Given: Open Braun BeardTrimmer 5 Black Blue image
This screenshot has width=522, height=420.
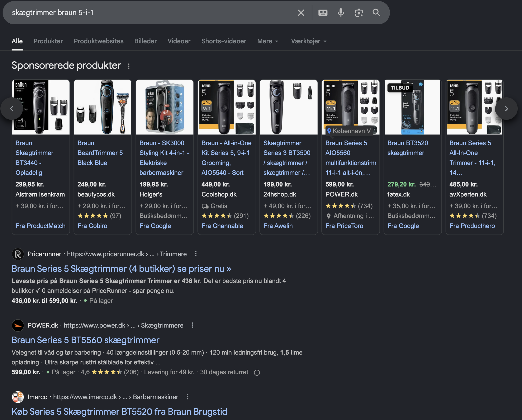Looking at the screenshot, I should pos(103,107).
